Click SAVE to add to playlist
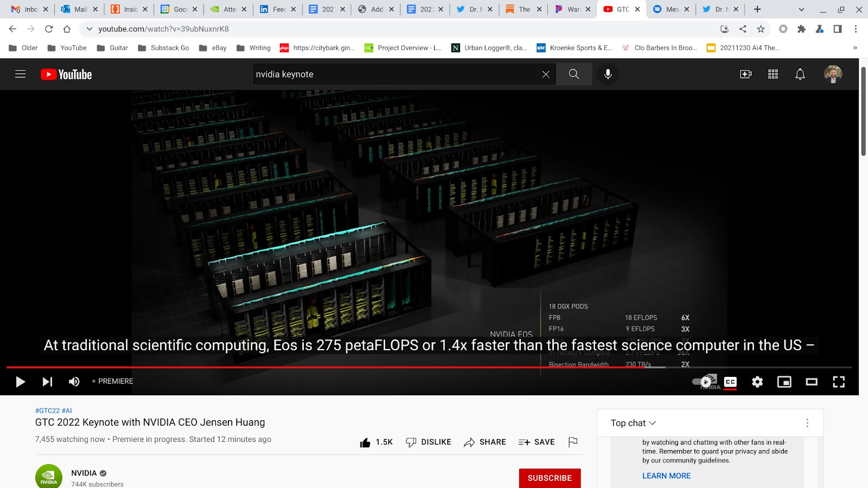This screenshot has height=488, width=868. pyautogui.click(x=537, y=442)
